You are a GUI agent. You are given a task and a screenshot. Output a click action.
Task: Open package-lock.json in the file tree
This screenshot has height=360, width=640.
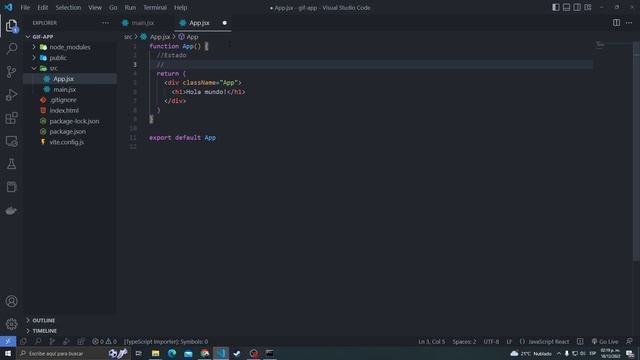70,121
